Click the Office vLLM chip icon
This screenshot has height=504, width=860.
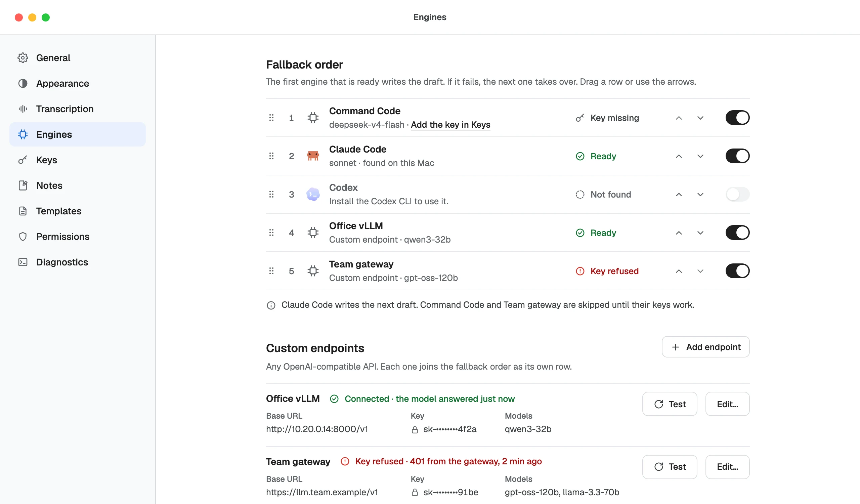[313, 233]
